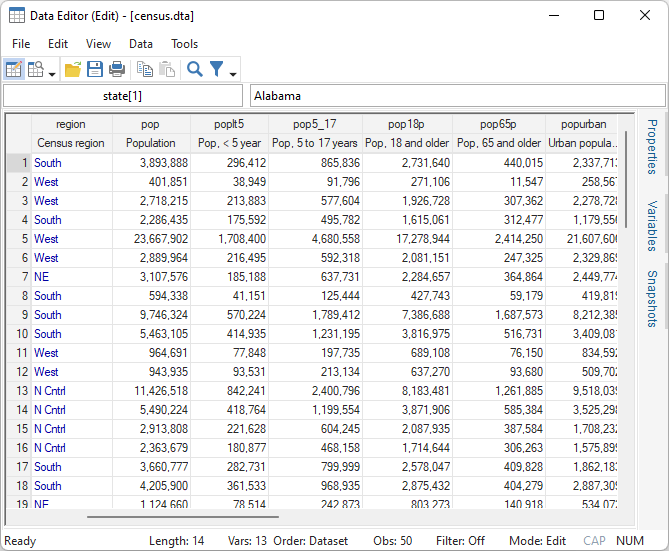Image resolution: width=669 pixels, height=551 pixels.
Task: Open Find with the magnifier icon
Action: click(x=195, y=69)
